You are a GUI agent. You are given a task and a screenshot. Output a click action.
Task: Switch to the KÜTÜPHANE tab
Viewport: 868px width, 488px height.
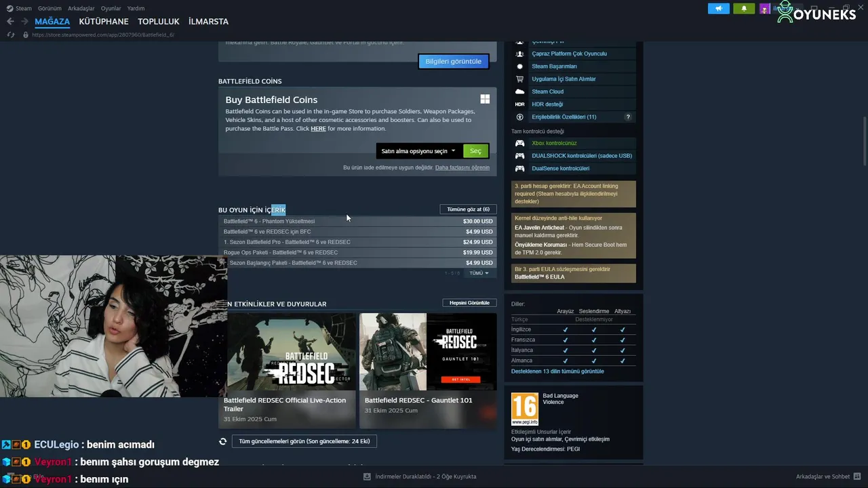coord(104,22)
